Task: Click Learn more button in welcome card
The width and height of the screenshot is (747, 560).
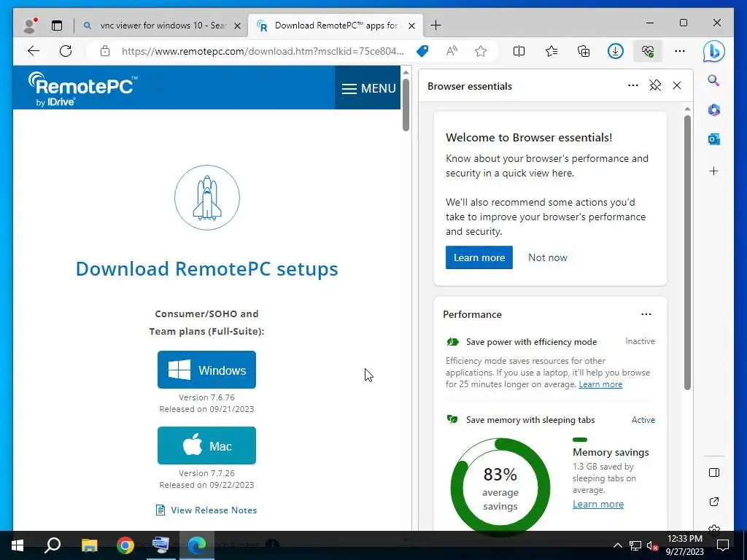Action: [479, 257]
